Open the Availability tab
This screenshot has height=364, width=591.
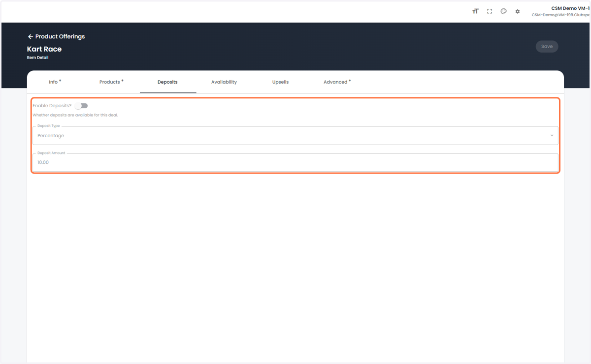tap(224, 82)
